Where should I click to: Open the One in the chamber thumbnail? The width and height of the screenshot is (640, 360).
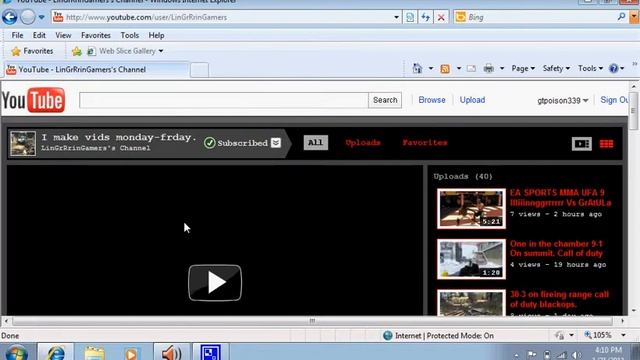coord(471,259)
